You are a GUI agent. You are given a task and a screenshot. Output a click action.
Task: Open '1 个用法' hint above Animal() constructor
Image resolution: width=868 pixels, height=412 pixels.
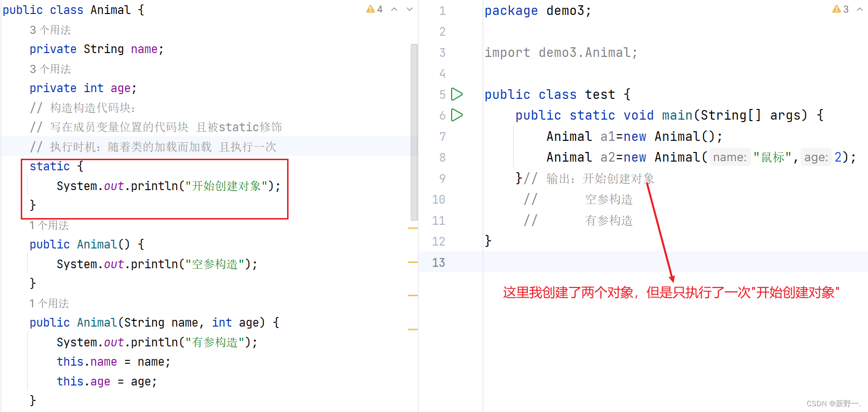click(49, 225)
